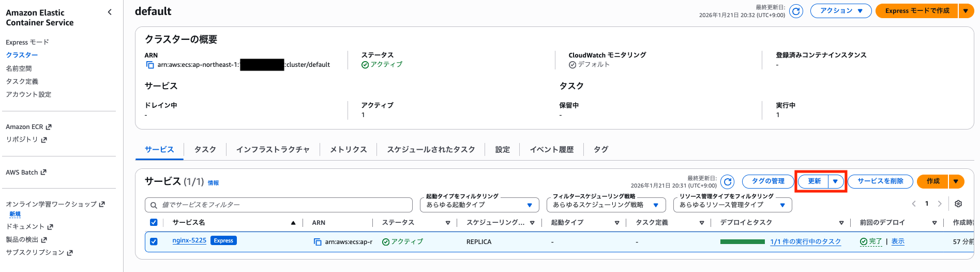Image resolution: width=980 pixels, height=272 pixels.
Task: Switch to the インフラストラクチャ tab
Action: (x=273, y=149)
